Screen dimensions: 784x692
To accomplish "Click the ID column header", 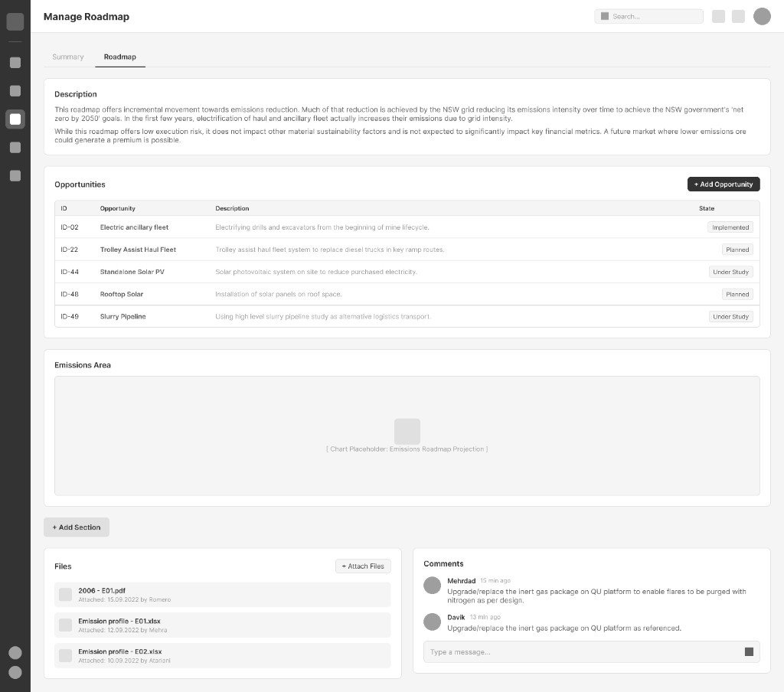I will (x=64, y=208).
